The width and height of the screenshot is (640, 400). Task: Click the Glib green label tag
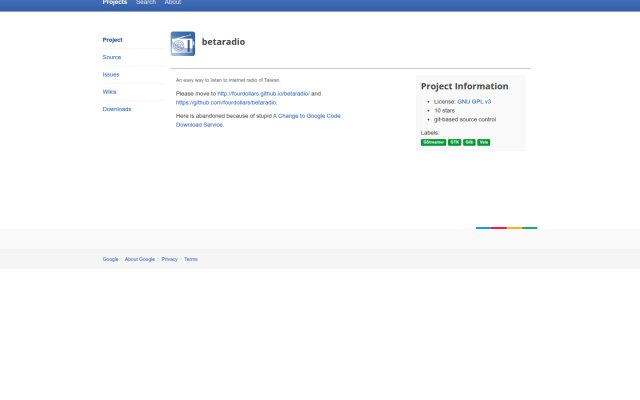[x=469, y=142]
